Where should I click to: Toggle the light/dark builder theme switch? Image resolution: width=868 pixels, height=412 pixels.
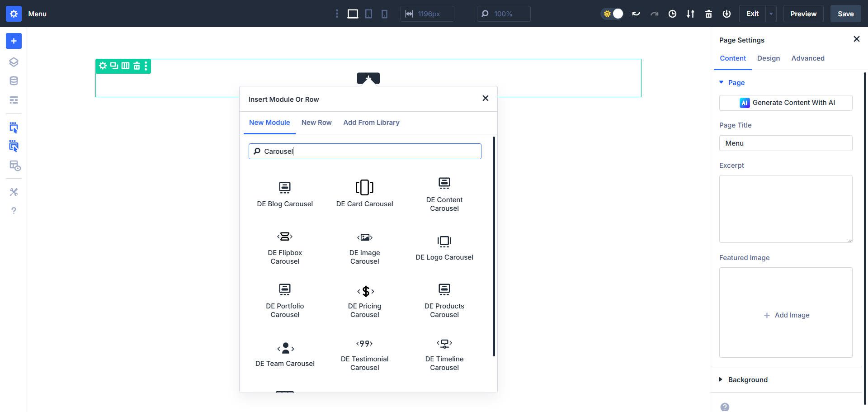click(612, 14)
